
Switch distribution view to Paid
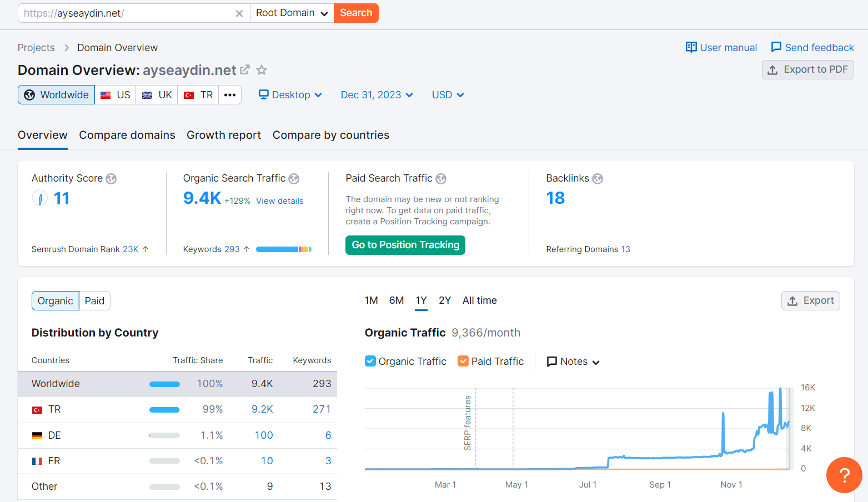pos(94,301)
